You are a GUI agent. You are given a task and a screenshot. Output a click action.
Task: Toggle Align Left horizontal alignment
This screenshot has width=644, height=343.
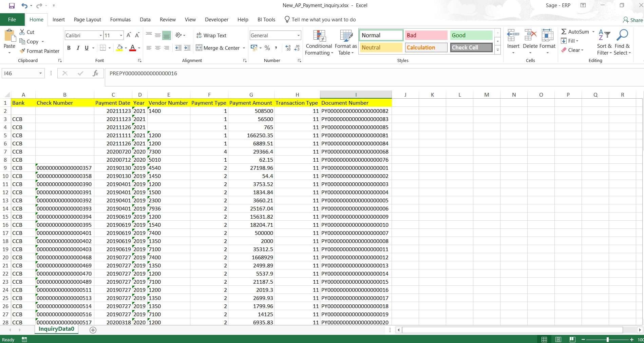[x=149, y=48]
